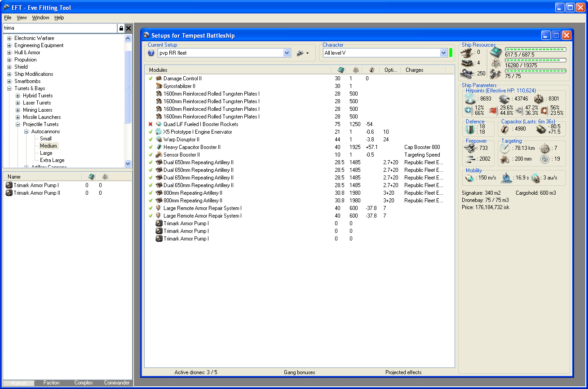Click the ship icon next to setup dropdown
Image resolution: width=588 pixels, height=389 pixels.
point(300,53)
